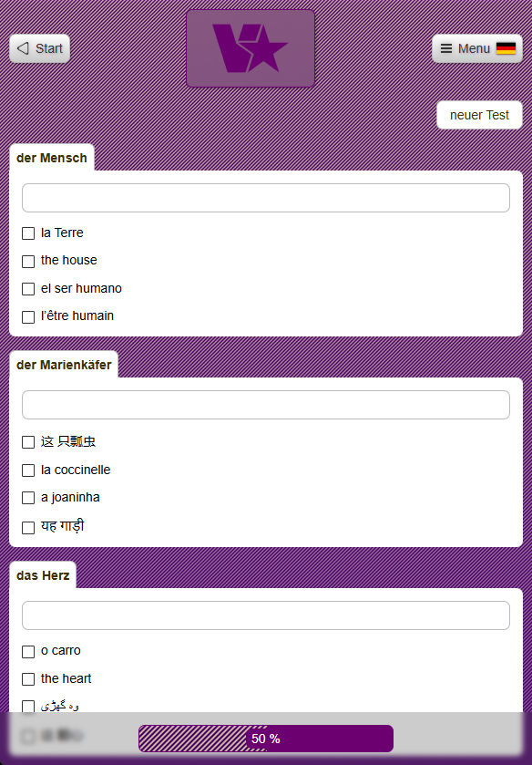The width and height of the screenshot is (532, 765).
Task: Check the answer "el ser humano"
Action: click(28, 289)
